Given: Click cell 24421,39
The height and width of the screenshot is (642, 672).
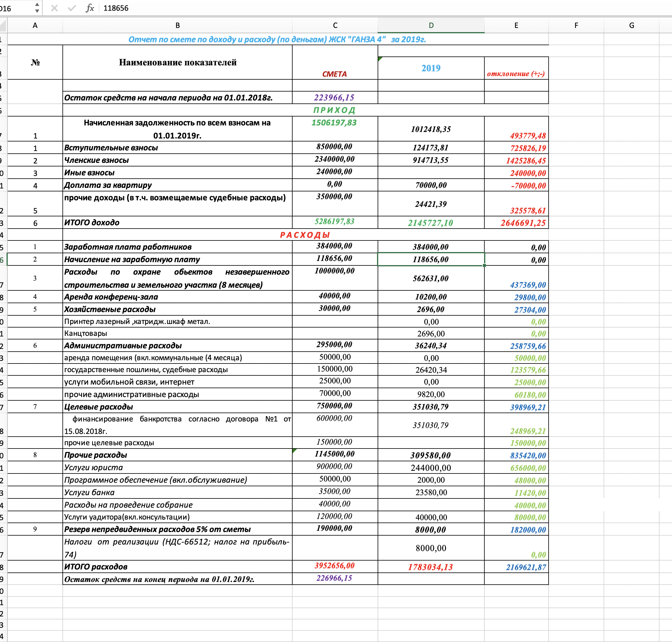Looking at the screenshot, I should (431, 204).
